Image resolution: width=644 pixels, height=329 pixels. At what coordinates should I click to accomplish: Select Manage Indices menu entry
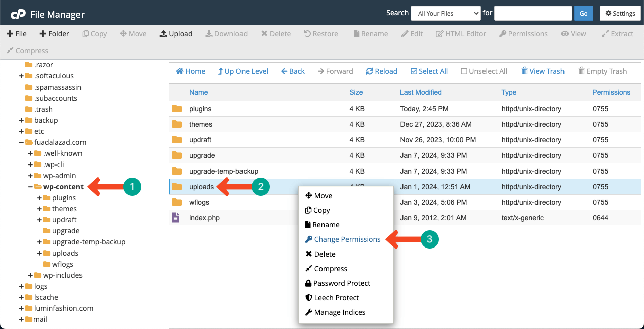coord(335,312)
